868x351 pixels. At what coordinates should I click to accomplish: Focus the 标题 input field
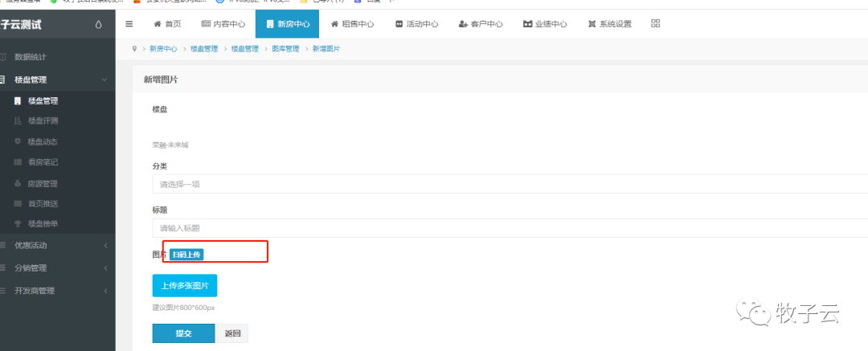point(510,228)
